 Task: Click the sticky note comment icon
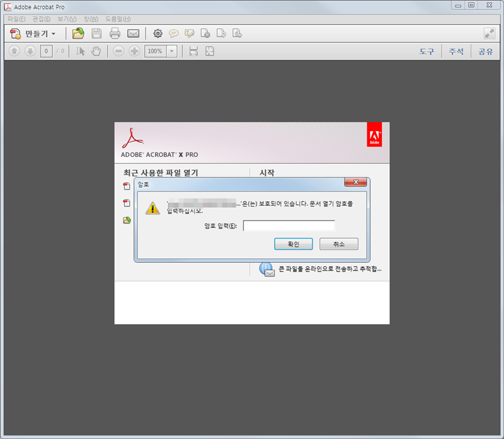(x=174, y=33)
